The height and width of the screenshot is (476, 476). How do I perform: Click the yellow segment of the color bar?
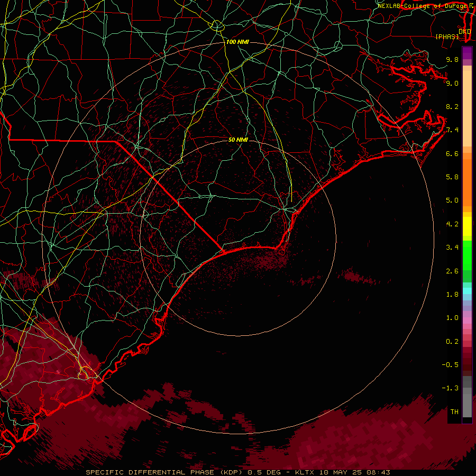467,226
